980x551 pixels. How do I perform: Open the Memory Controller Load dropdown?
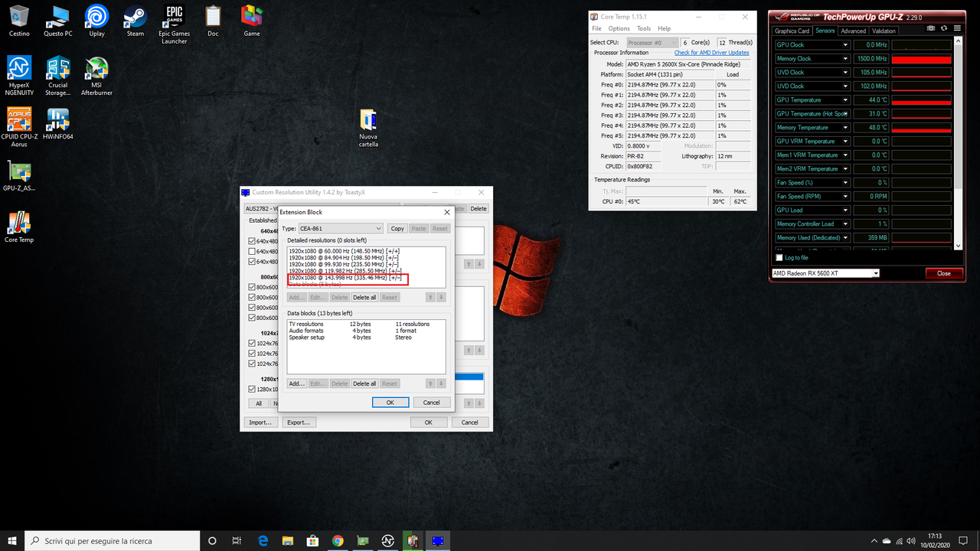(845, 224)
